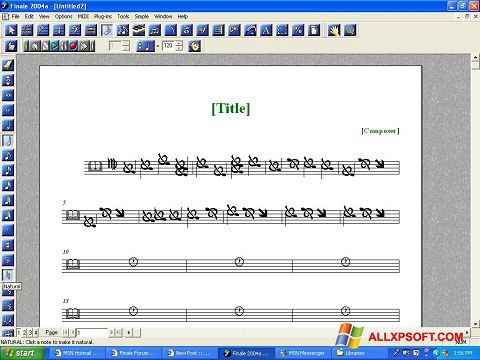
Task: Activate the Zoom magnifier tool
Action: point(350,30)
